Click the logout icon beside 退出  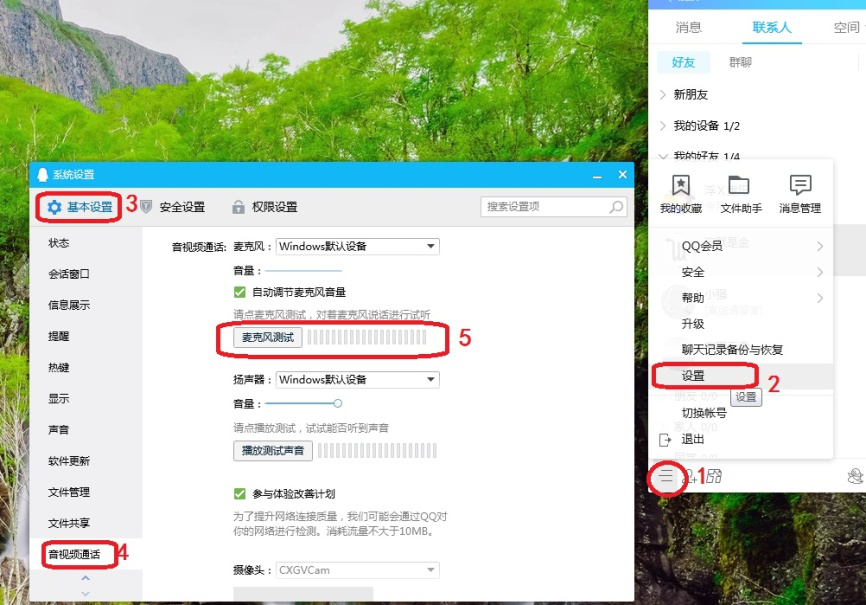(665, 440)
